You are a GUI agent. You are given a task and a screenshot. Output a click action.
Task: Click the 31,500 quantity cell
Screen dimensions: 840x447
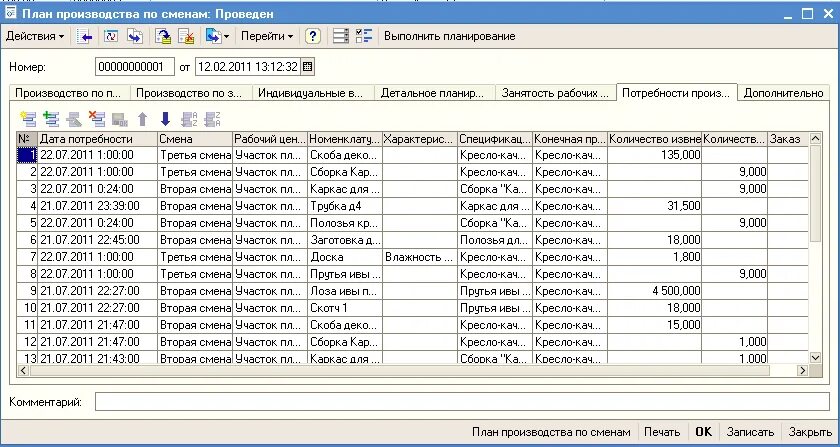click(x=655, y=206)
